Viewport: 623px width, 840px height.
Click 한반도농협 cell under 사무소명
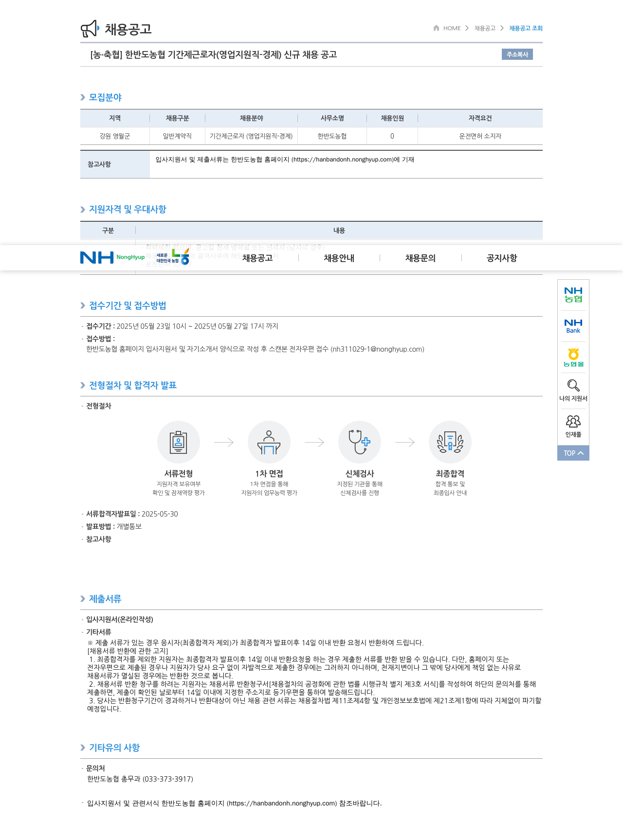[332, 136]
